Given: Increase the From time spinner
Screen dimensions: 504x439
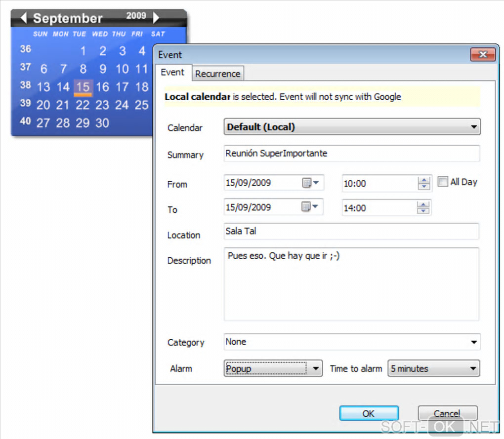Looking at the screenshot, I should [423, 180].
